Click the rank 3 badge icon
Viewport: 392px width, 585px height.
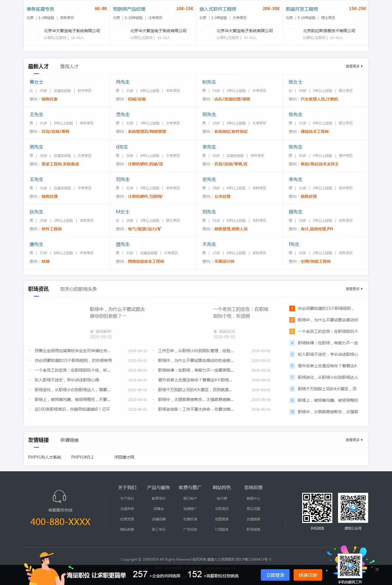click(x=292, y=331)
